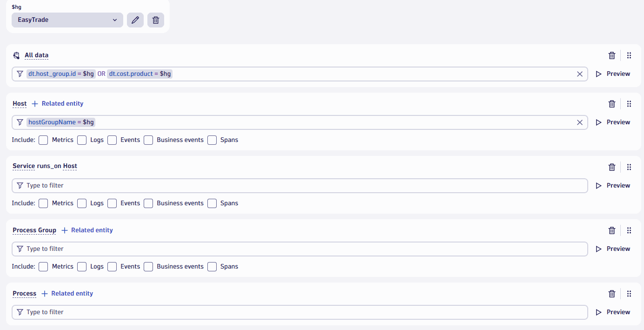This screenshot has width=644, height=330.
Task: Preview the All data filter
Action: pos(613,74)
